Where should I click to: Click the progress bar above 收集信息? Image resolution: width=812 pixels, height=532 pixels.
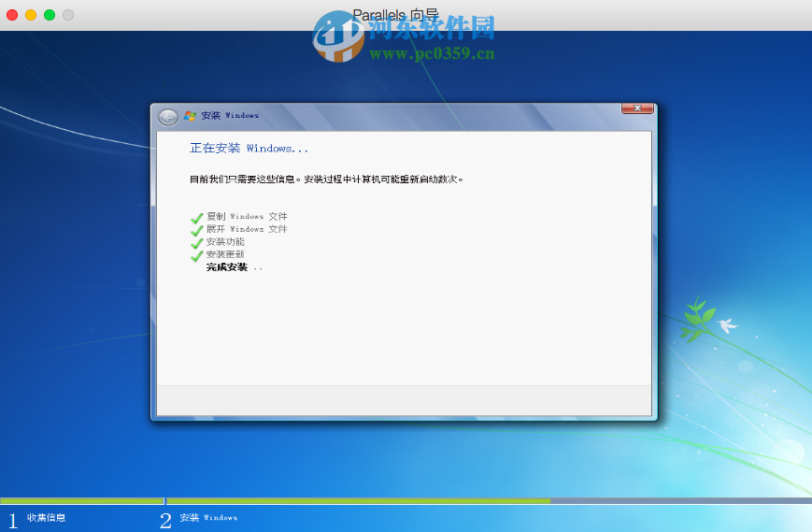click(82, 501)
